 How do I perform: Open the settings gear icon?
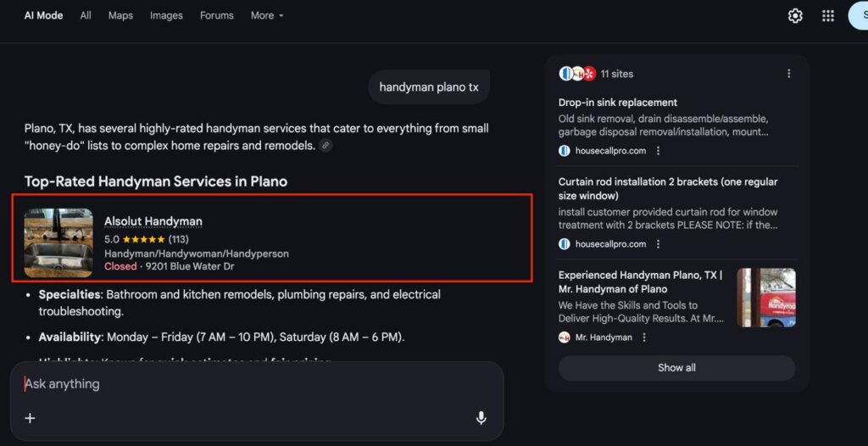coord(795,16)
